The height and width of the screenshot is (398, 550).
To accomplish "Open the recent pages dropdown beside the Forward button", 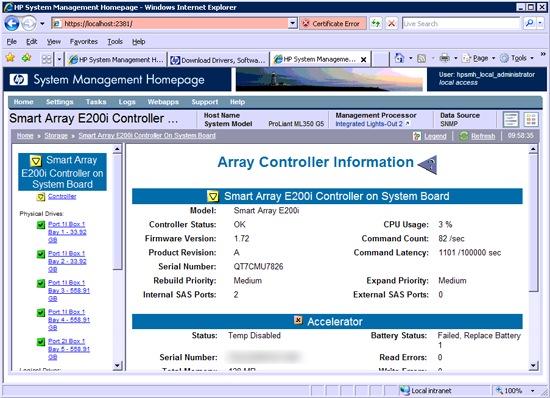I will coord(42,24).
